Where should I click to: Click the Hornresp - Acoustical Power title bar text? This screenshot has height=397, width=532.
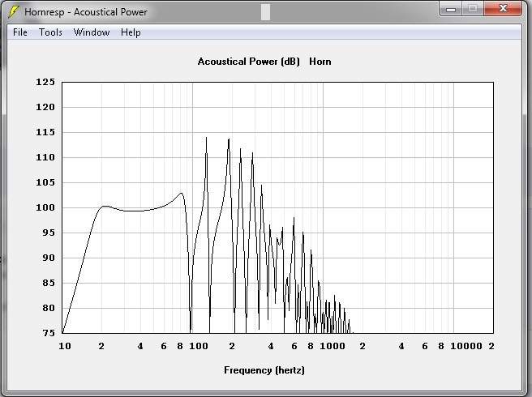tap(86, 12)
